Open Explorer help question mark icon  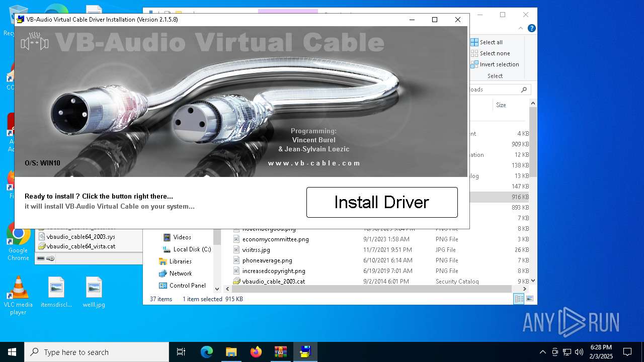point(531,28)
